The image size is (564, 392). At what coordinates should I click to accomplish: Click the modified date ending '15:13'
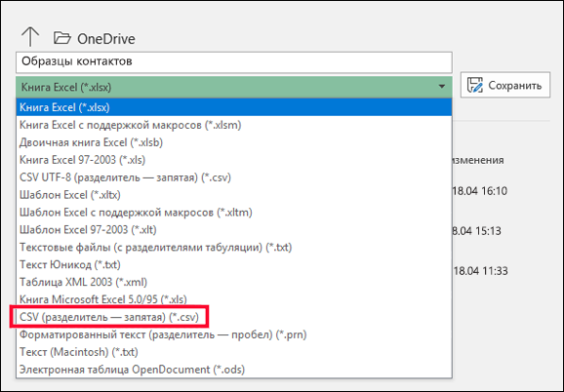tap(476, 231)
